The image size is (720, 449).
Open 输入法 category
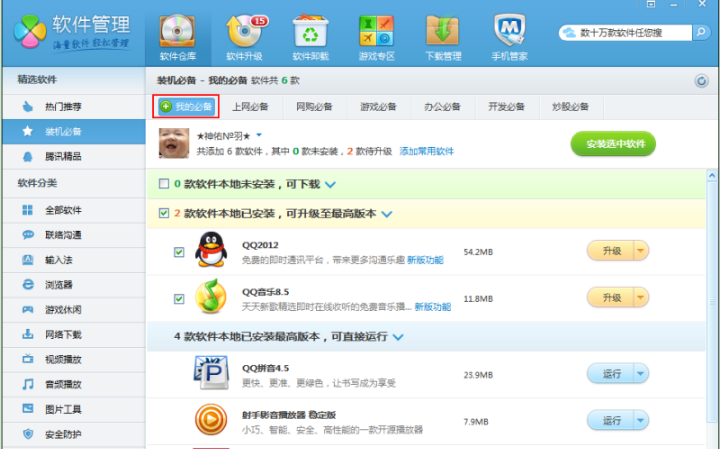pos(74,260)
